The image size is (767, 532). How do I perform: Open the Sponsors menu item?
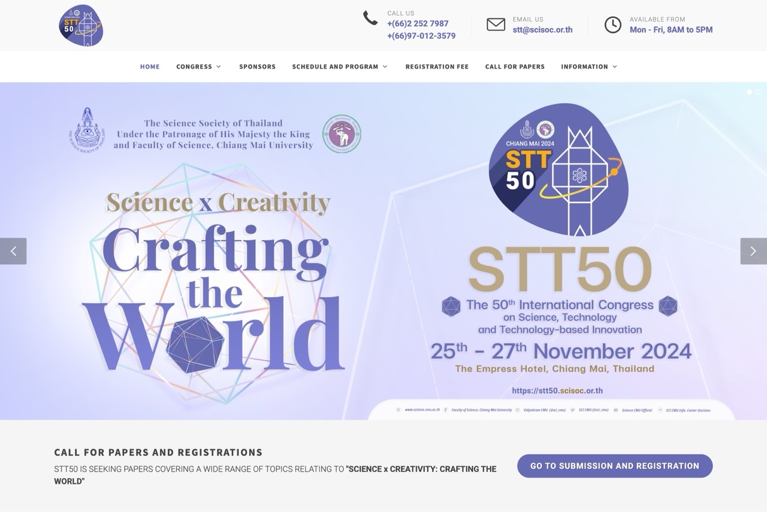(258, 66)
